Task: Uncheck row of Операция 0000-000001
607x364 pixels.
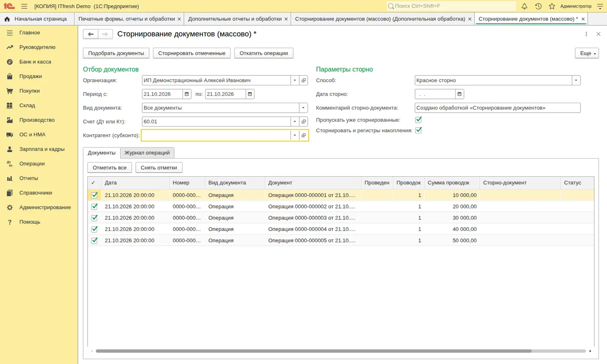Action: click(x=95, y=195)
